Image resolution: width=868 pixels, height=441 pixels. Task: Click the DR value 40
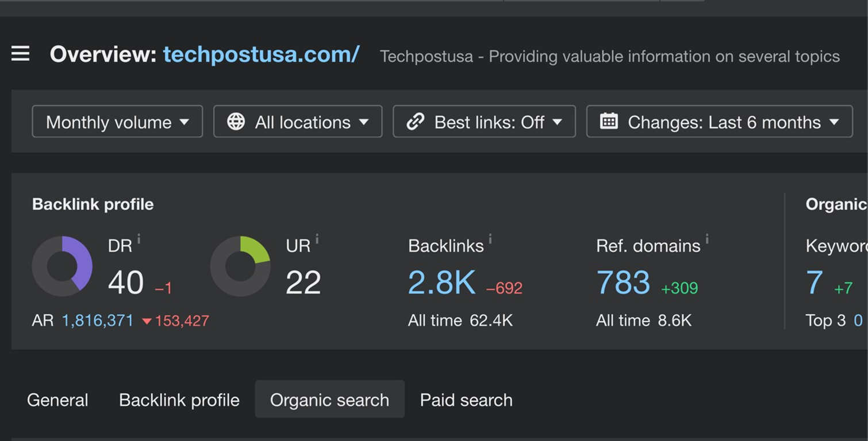click(126, 283)
